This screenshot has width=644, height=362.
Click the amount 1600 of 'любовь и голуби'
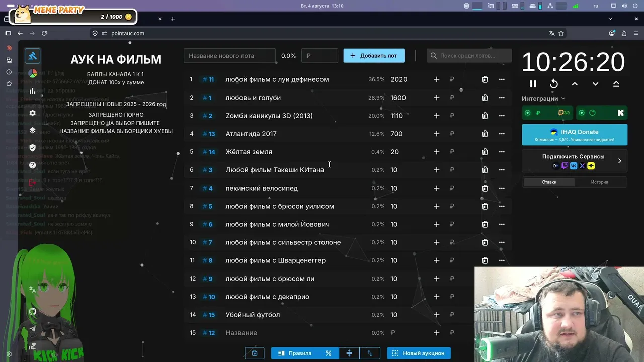click(x=398, y=98)
